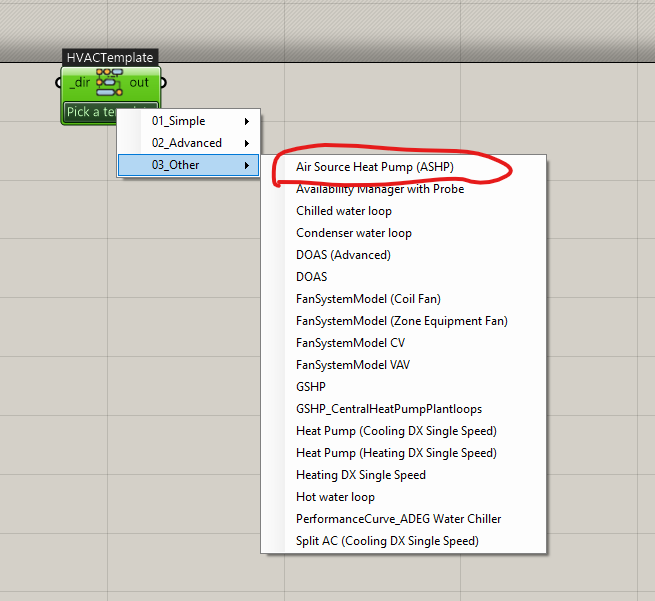Image resolution: width=655 pixels, height=601 pixels.
Task: Choose Hot water loop template
Action: pyautogui.click(x=335, y=497)
